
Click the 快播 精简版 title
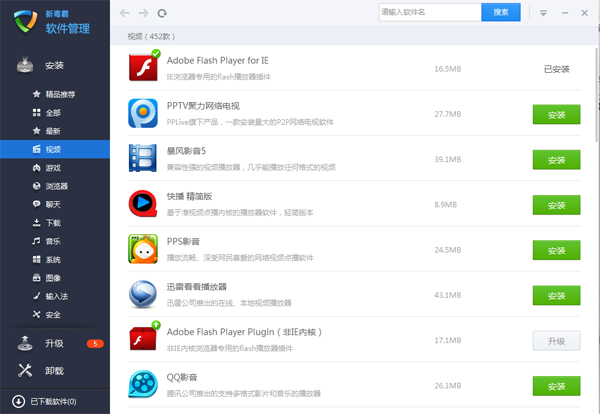coord(189,196)
